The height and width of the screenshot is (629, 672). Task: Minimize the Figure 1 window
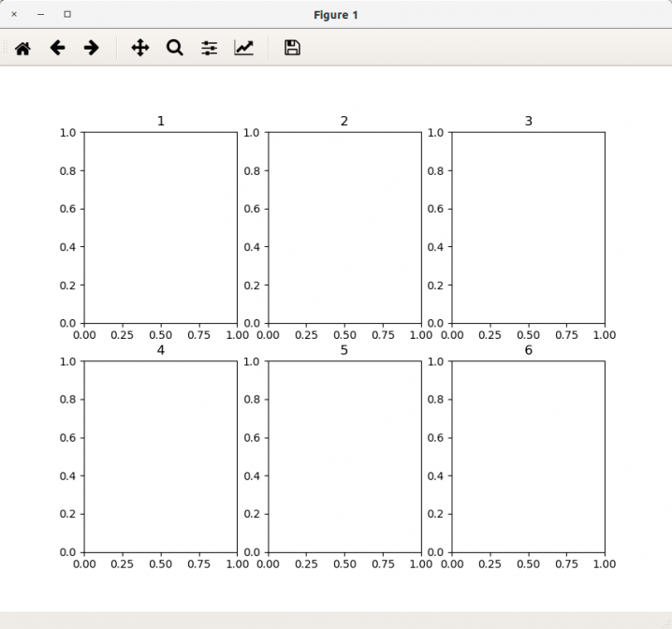(x=40, y=14)
